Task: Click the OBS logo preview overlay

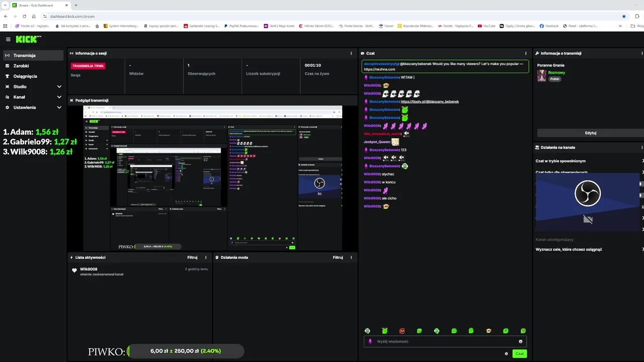Action: click(x=588, y=194)
